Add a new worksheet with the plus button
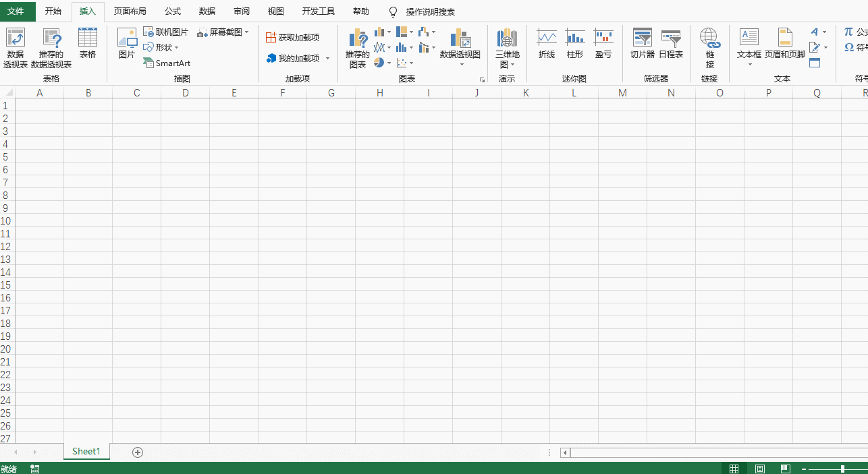The image size is (868, 474). coord(138,452)
